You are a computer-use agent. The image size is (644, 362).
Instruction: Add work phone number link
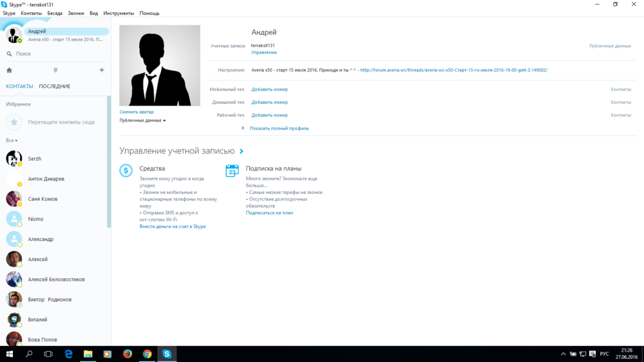point(269,115)
